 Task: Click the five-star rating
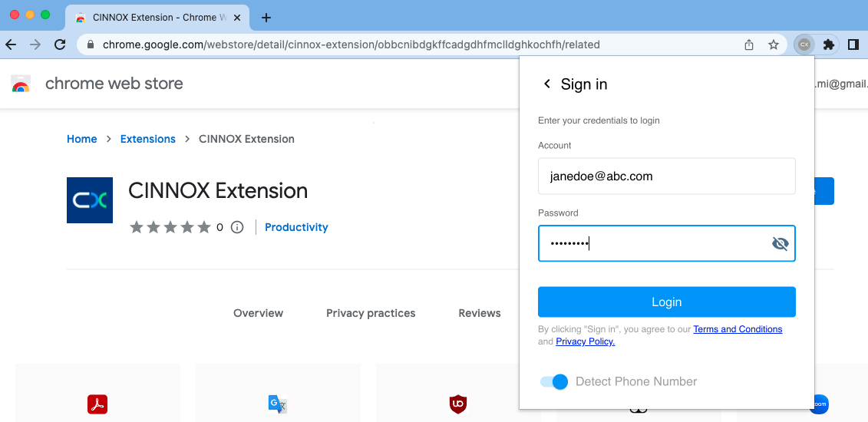(x=170, y=227)
